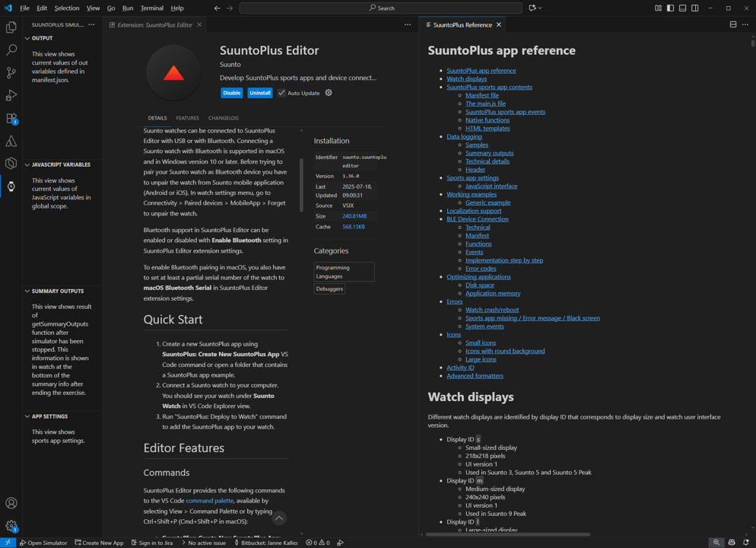Screen dimensions: 756x548
Task: Toggle the bottom panel layout icon
Action: (x=682, y=8)
